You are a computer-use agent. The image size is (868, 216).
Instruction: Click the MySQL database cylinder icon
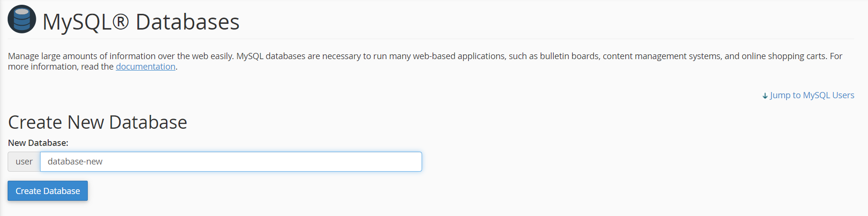22,19
